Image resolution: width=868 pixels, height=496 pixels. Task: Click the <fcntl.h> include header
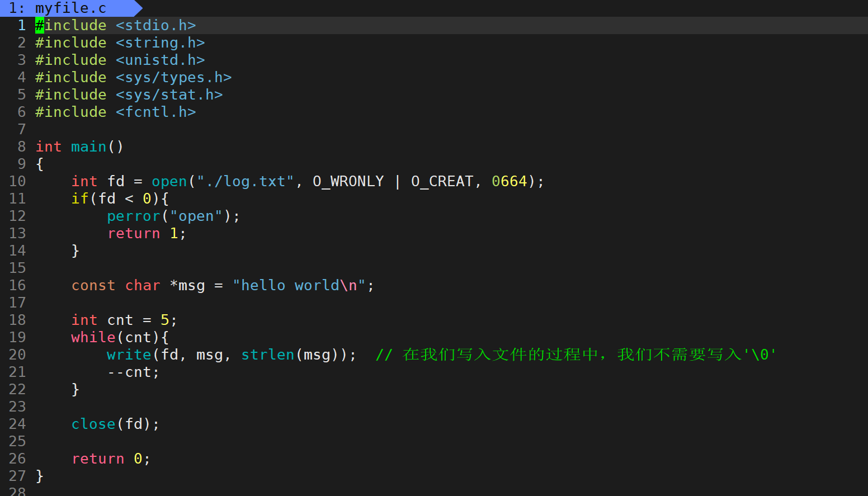(156, 112)
